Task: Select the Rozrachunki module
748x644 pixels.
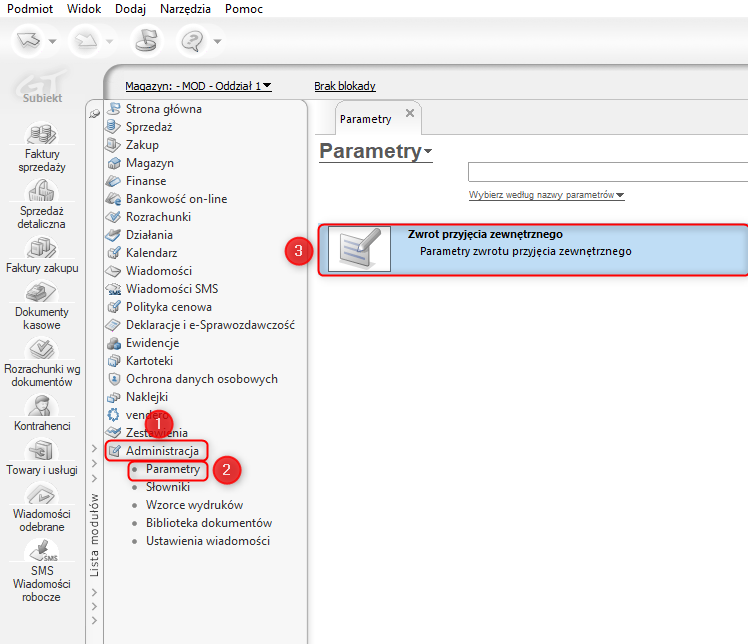Action: [x=158, y=217]
